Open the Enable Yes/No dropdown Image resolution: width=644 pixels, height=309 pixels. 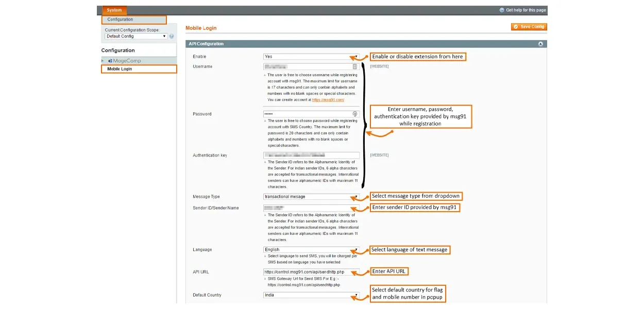coord(311,57)
